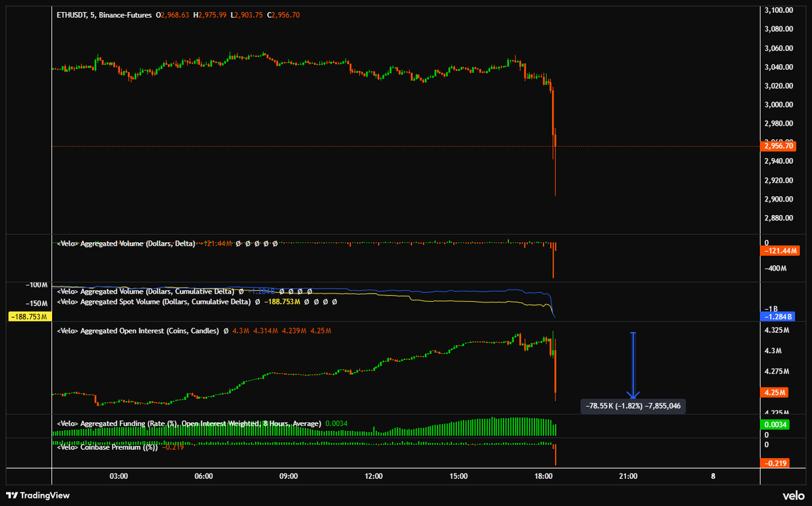
Task: Click the 12:00 time axis label
Action: pyautogui.click(x=374, y=476)
